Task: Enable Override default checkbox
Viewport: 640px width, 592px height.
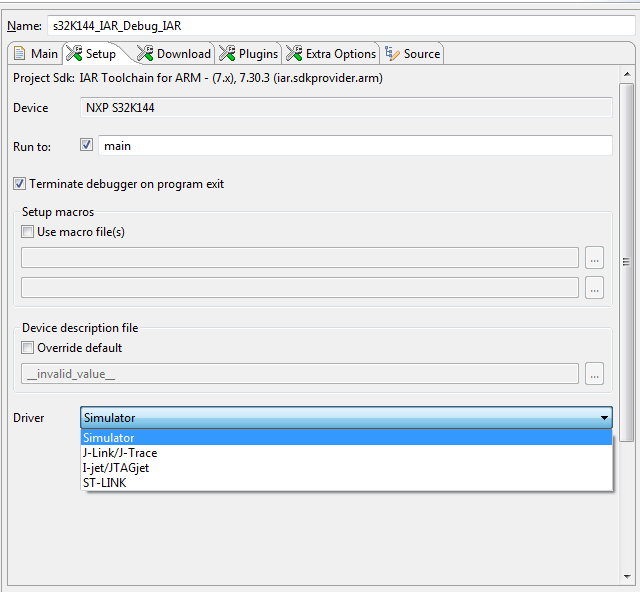Action: pos(27,348)
